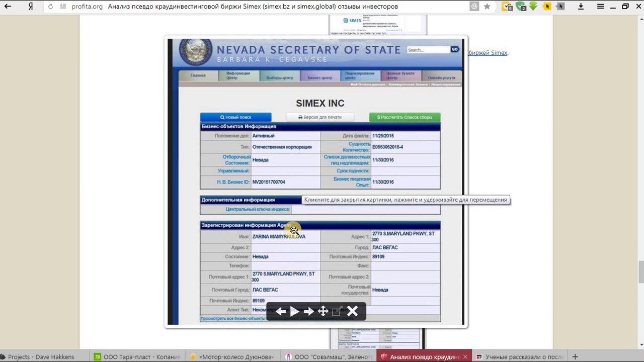The height and width of the screenshot is (362, 644).
Task: Click the GO search button
Action: click(455, 49)
